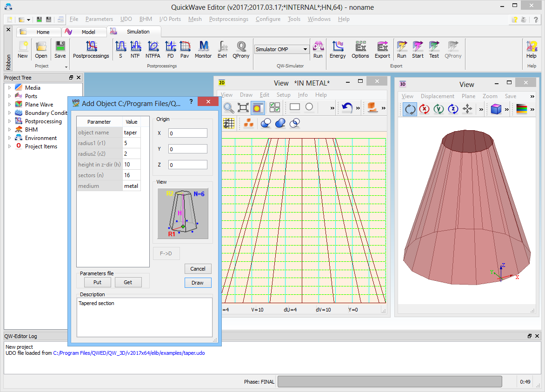
Task: Open the NTFFA postprocessing tool
Action: 153,49
